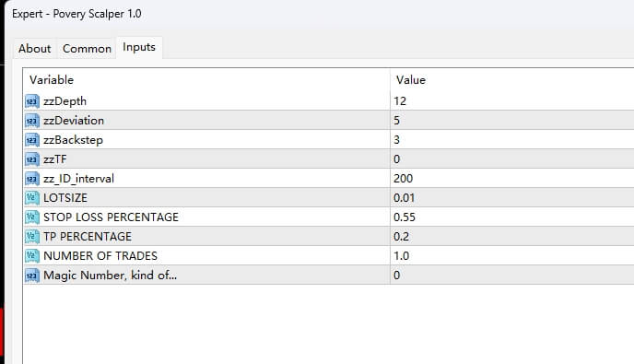This screenshot has height=364, width=634.
Task: Click the integer icon next to zzDeviation
Action: pyautogui.click(x=32, y=121)
